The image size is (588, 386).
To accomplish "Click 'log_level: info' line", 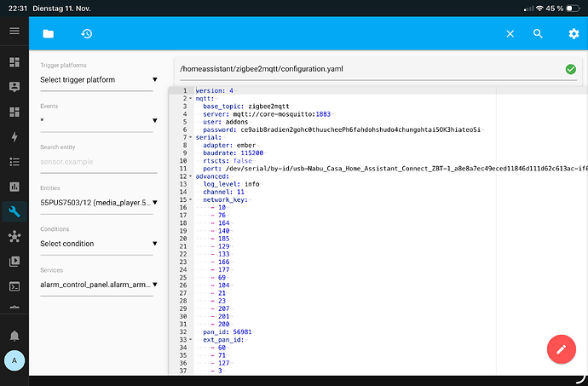I will 231,184.
